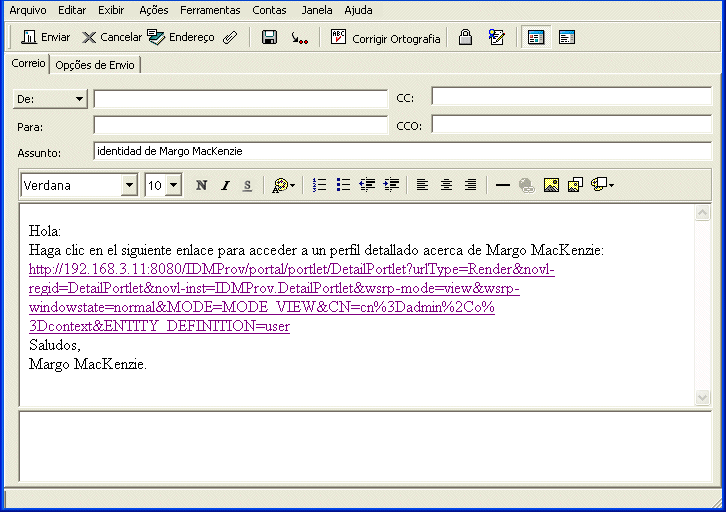Insert a picture icon
The height and width of the screenshot is (512, 726).
point(551,185)
